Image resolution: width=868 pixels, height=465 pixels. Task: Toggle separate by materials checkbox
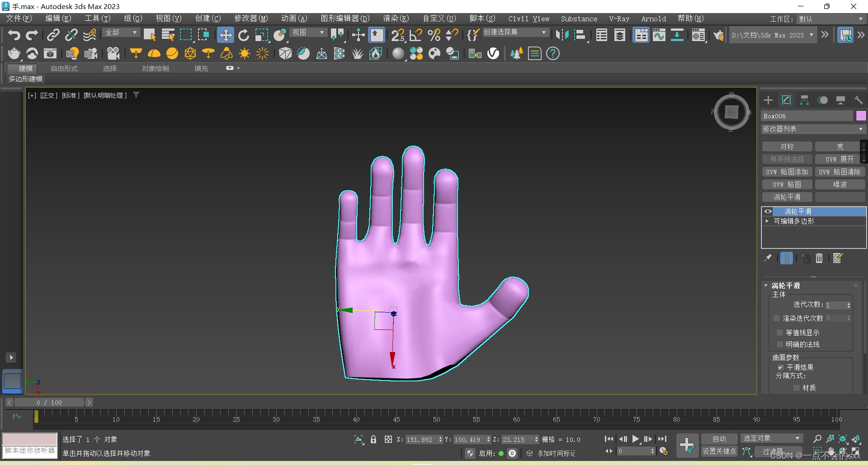(x=797, y=388)
